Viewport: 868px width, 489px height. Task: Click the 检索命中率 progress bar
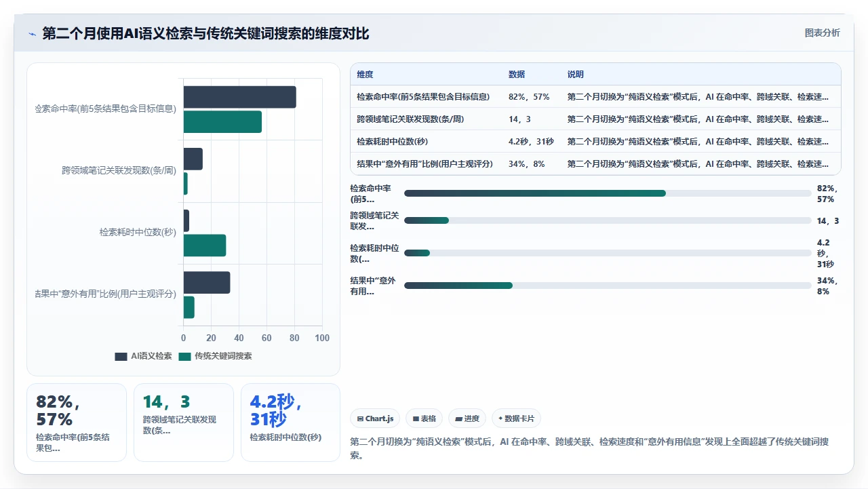[608, 193]
